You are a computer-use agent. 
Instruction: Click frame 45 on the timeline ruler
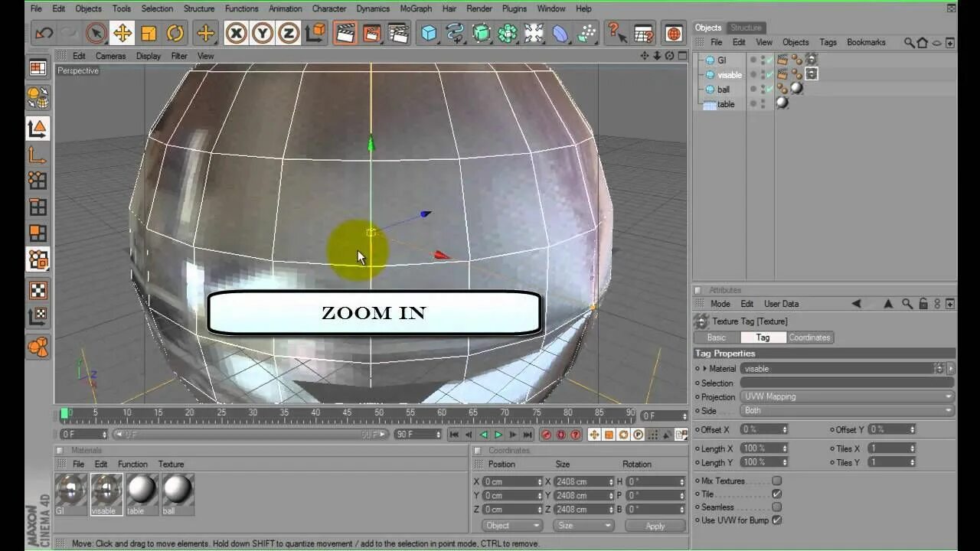coord(346,412)
